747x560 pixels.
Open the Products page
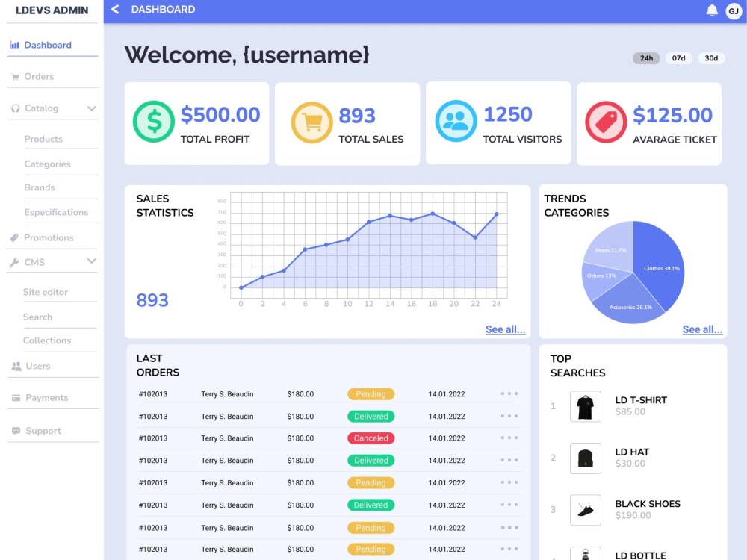(x=43, y=139)
